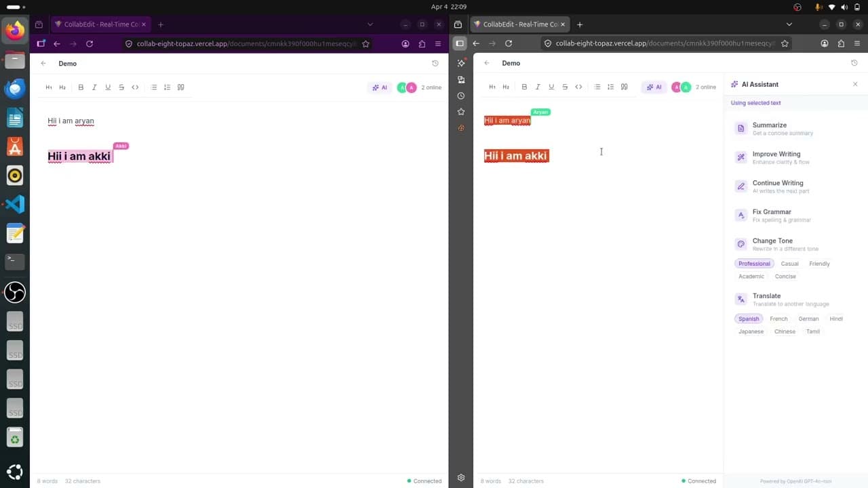Choose Translate in AI Assistant
This screenshot has width=868, height=488.
pyautogui.click(x=795, y=300)
